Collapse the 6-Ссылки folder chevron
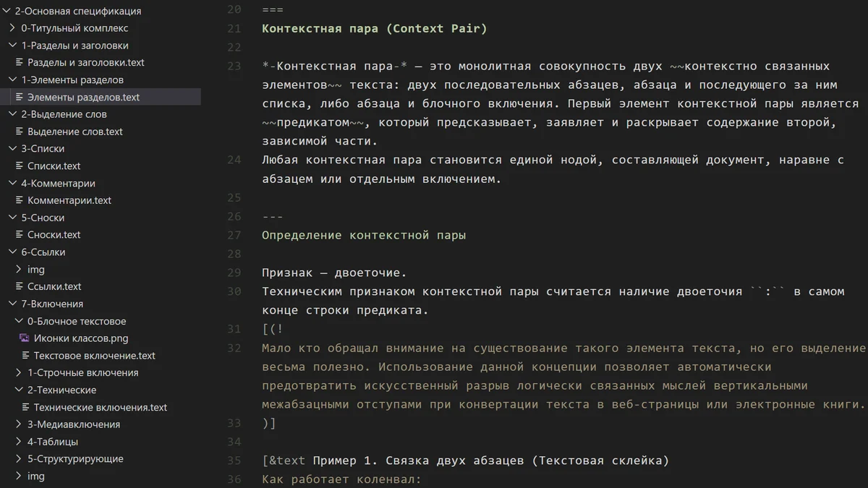The width and height of the screenshot is (868, 488). [13, 252]
